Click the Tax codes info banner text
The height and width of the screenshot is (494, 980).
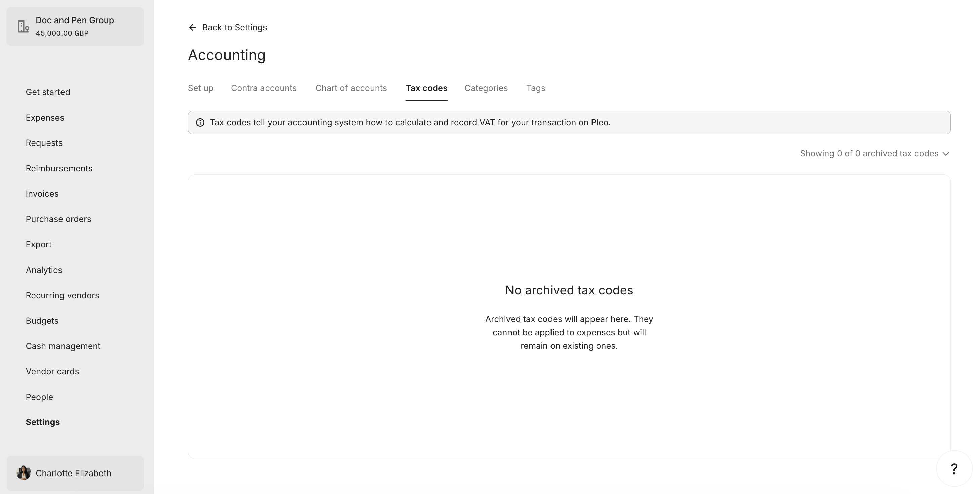[x=410, y=122]
